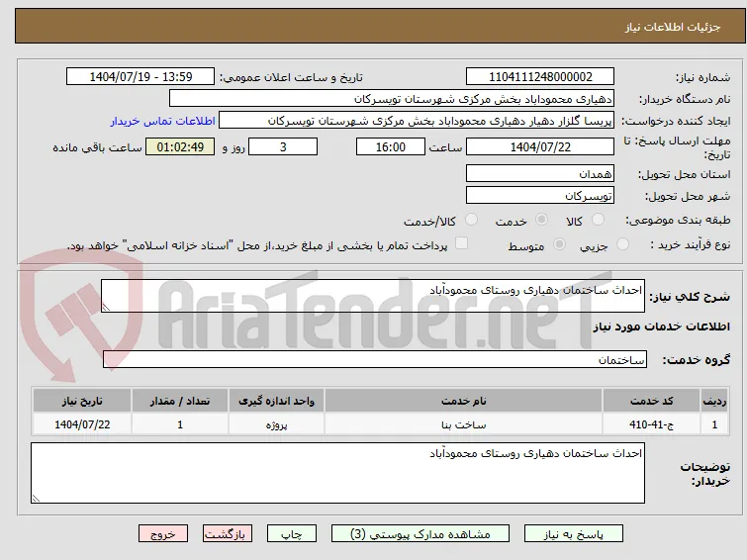The image size is (747, 560).
Task: Click the ساخت بنا service table row
Action: [380, 424]
